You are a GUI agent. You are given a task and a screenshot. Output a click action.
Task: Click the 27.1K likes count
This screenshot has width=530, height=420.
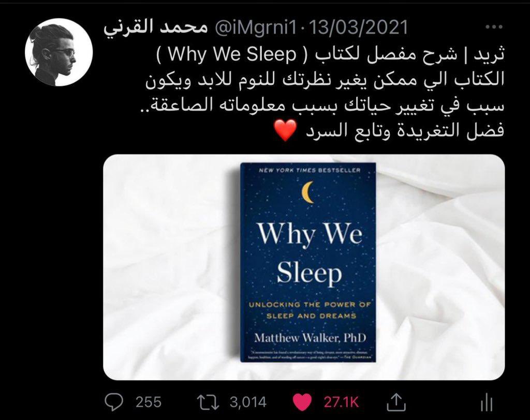tap(341, 402)
